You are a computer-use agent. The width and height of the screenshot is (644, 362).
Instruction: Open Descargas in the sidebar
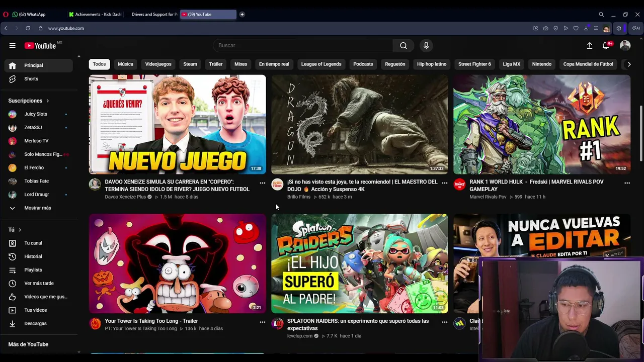pos(39,323)
